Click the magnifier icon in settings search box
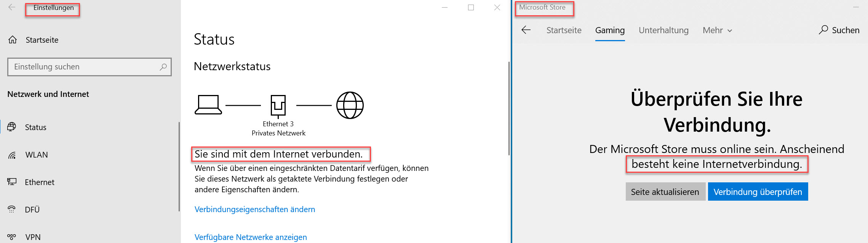Screen dimensions: 868x243 163,67
